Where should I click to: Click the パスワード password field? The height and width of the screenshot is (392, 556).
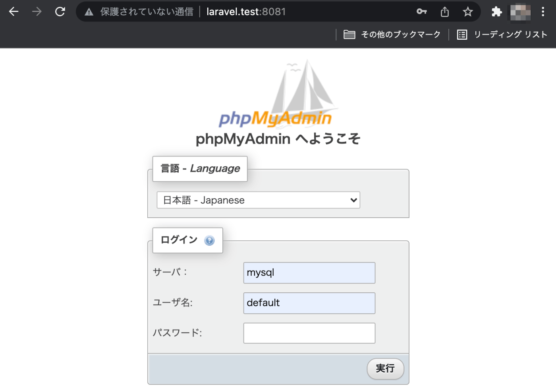tap(309, 333)
